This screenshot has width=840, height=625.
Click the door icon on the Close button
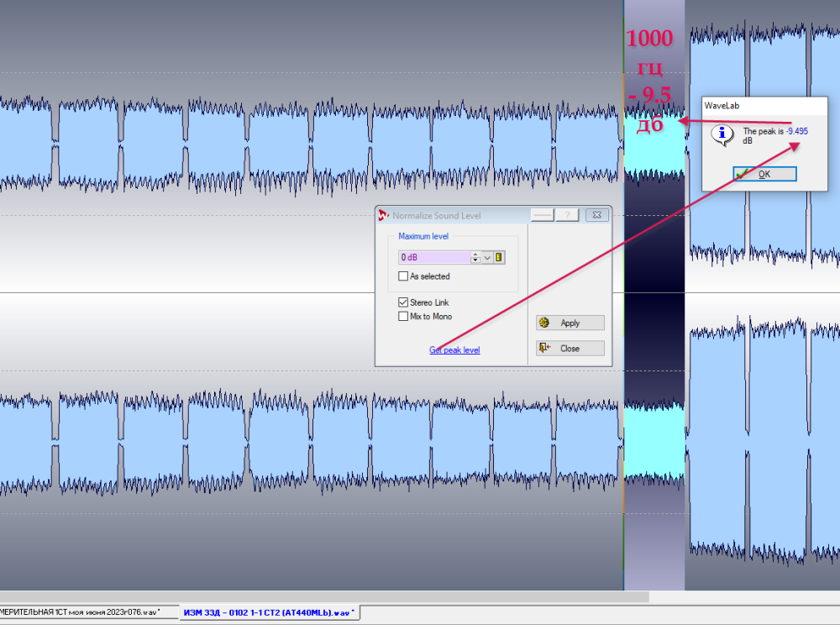click(x=543, y=348)
